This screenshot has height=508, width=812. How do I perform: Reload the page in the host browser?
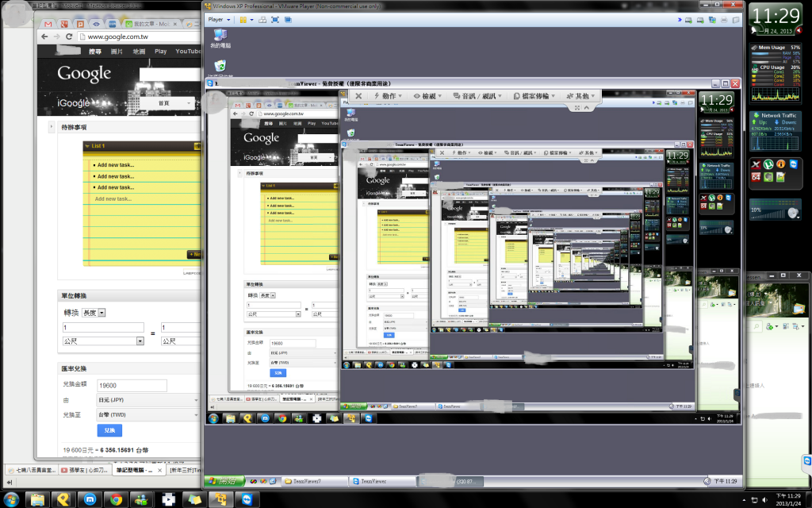69,37
